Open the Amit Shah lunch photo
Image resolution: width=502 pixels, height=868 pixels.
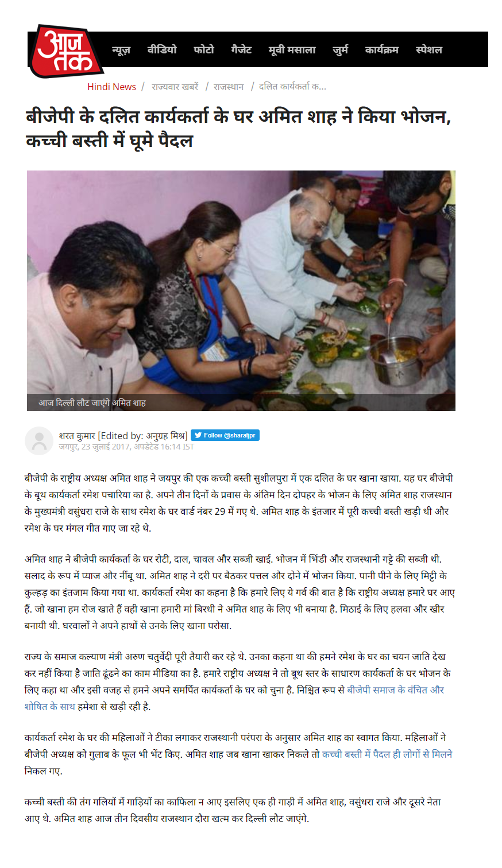click(x=241, y=290)
